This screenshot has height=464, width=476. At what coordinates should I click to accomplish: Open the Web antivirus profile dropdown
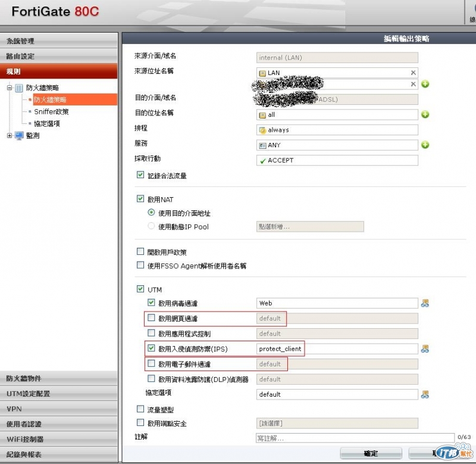click(337, 303)
